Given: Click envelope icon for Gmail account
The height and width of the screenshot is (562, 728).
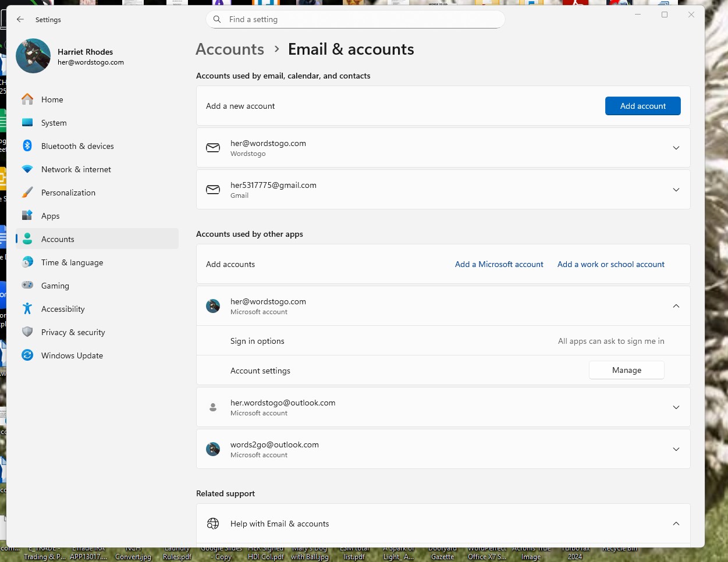Looking at the screenshot, I should pyautogui.click(x=213, y=190).
